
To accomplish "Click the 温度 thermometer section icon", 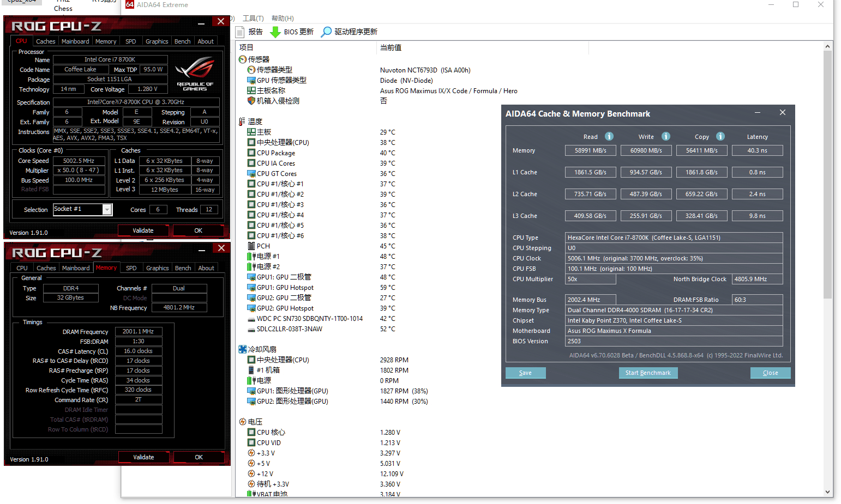I will click(243, 122).
